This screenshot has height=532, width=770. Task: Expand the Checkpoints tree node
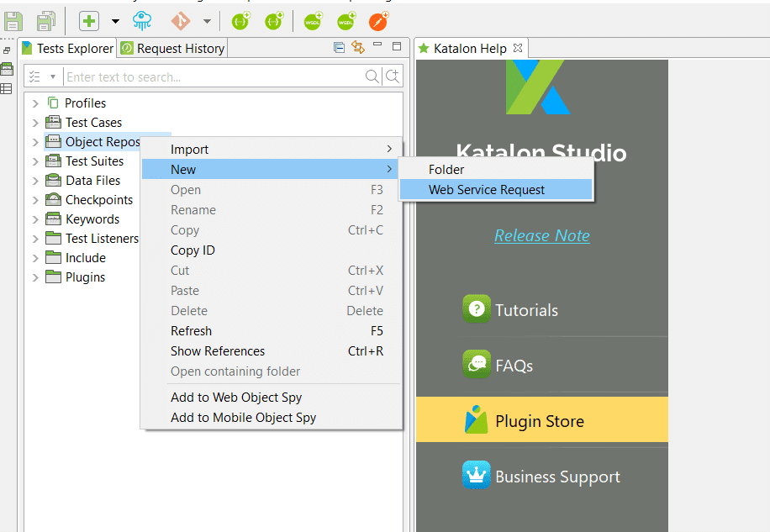tap(35, 200)
